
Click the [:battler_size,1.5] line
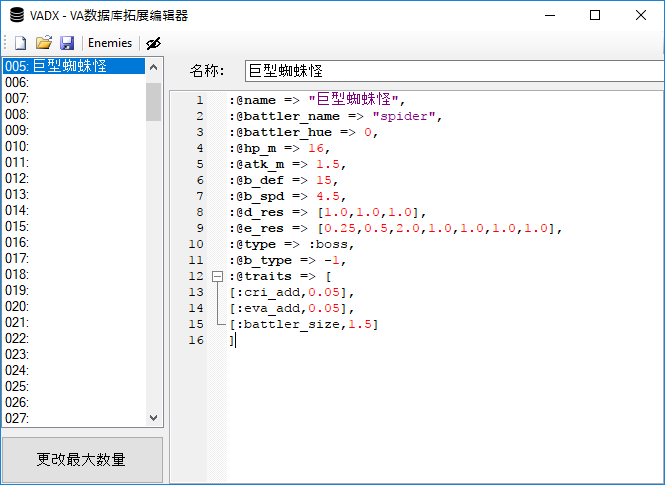pyautogui.click(x=304, y=324)
